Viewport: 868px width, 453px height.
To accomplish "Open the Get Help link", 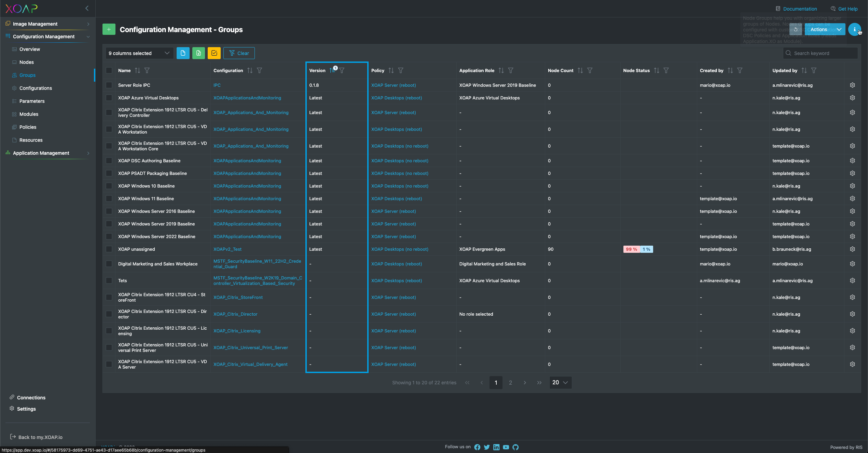I will tap(844, 9).
